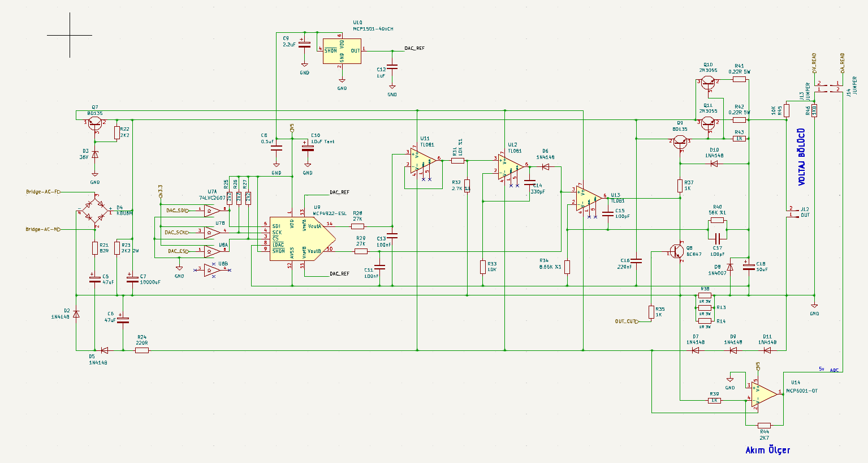Click the DAC_SDI input label
This screenshot has width=868, height=463.
click(x=178, y=211)
